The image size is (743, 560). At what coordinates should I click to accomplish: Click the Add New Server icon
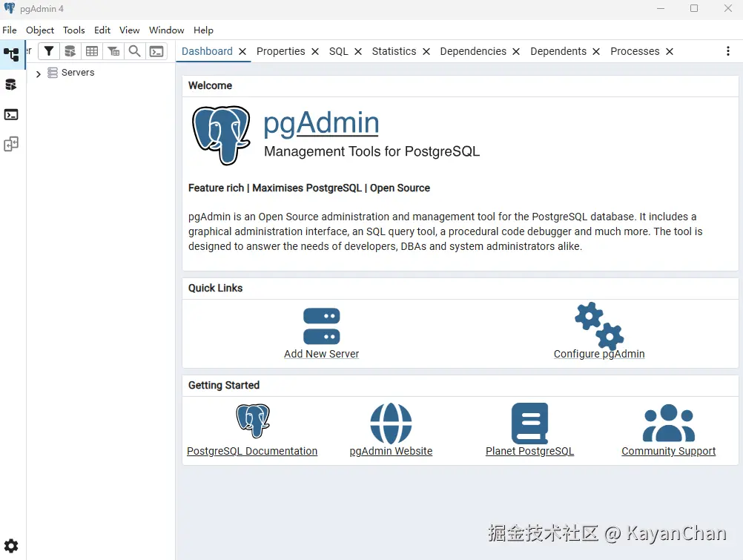321,326
